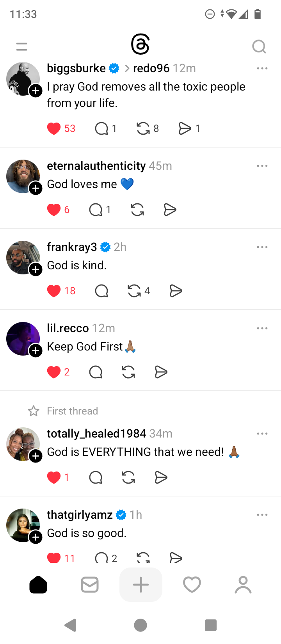This screenshot has width=281, height=644.
Task: Open redo96 profile link
Action: (x=151, y=68)
